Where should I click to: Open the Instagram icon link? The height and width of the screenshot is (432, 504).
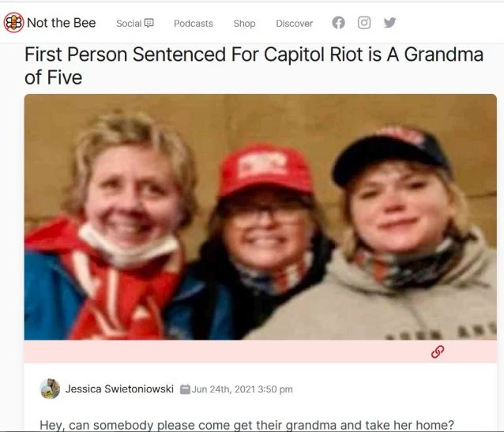click(x=364, y=22)
